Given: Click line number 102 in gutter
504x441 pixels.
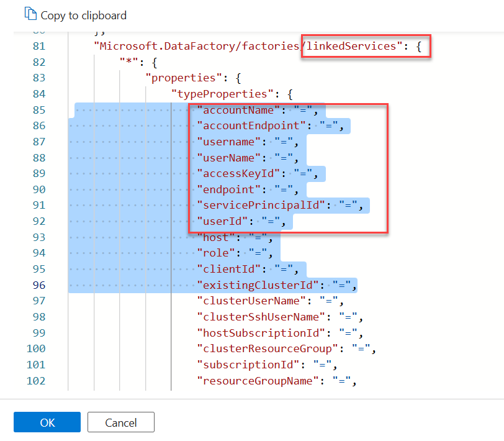Looking at the screenshot, I should (36, 381).
